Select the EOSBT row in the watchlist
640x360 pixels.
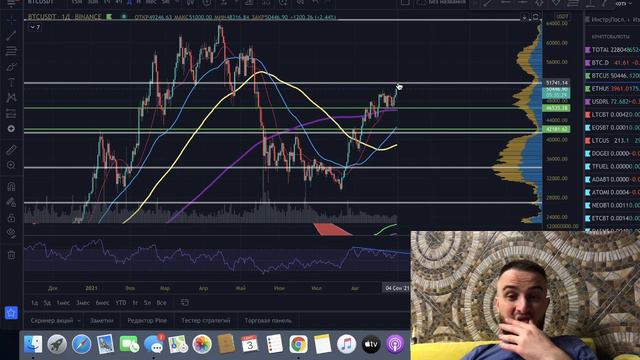point(612,128)
